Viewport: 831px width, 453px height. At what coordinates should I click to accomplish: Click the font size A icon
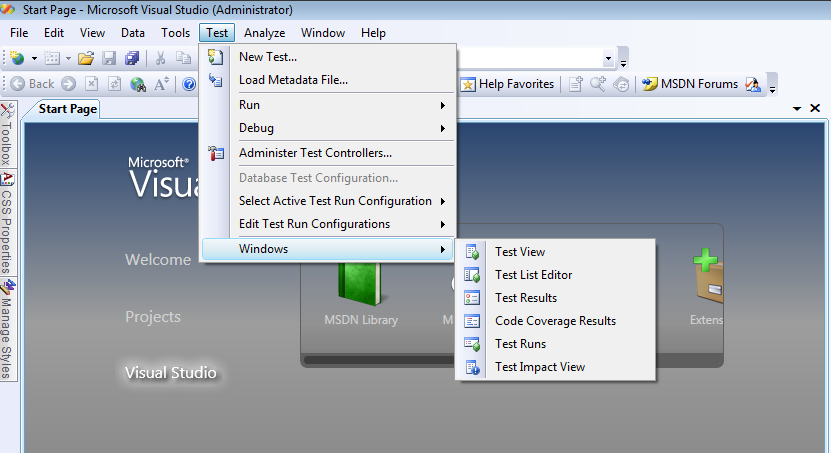(162, 84)
